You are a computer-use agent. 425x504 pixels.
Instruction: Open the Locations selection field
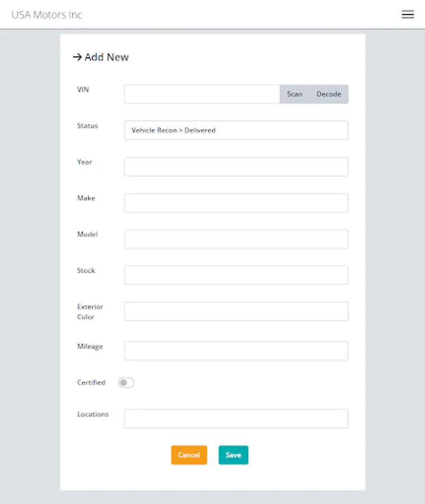tap(236, 418)
